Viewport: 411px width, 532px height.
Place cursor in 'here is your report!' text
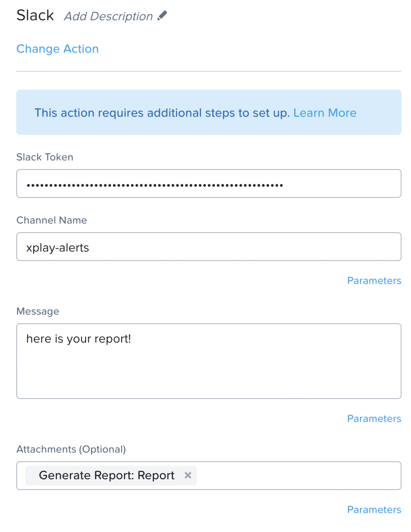(78, 339)
